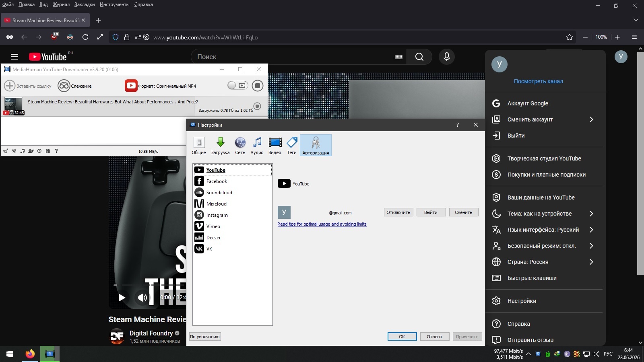Screen dimensions: 644x362
Task: Mute the YouTube video player volume
Action: click(142, 297)
